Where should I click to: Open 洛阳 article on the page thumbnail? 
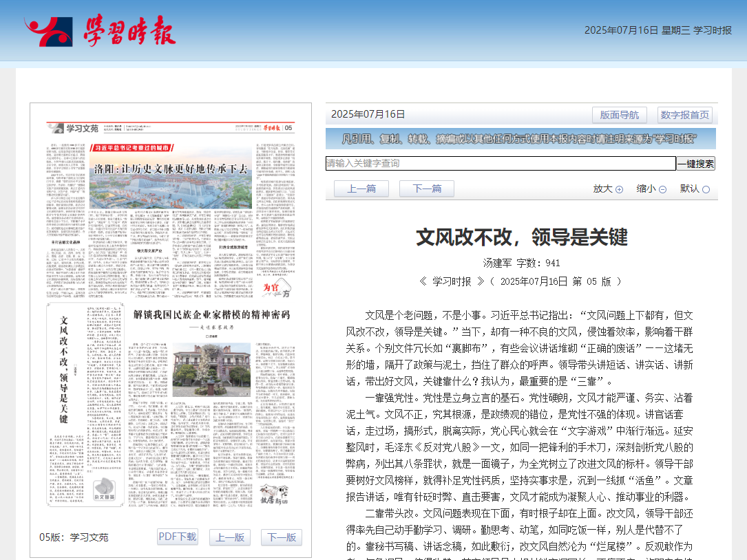[x=171, y=169]
